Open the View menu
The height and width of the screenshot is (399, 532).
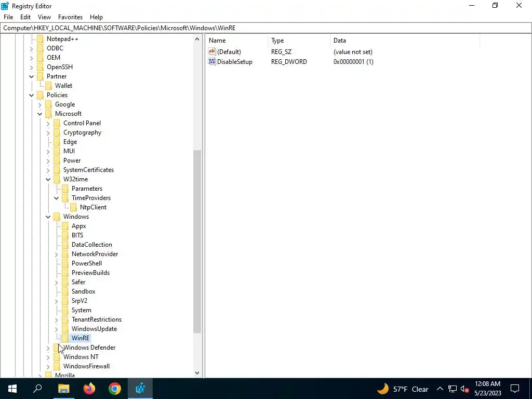[x=44, y=17]
